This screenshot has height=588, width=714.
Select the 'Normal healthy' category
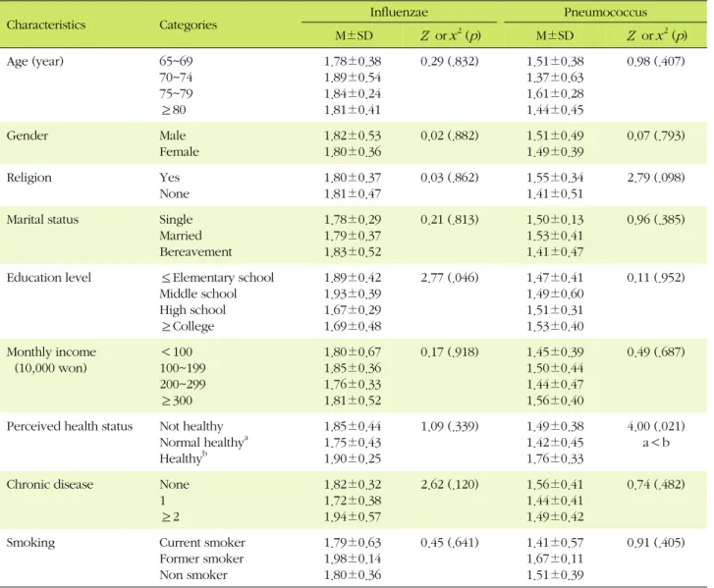pos(203,443)
